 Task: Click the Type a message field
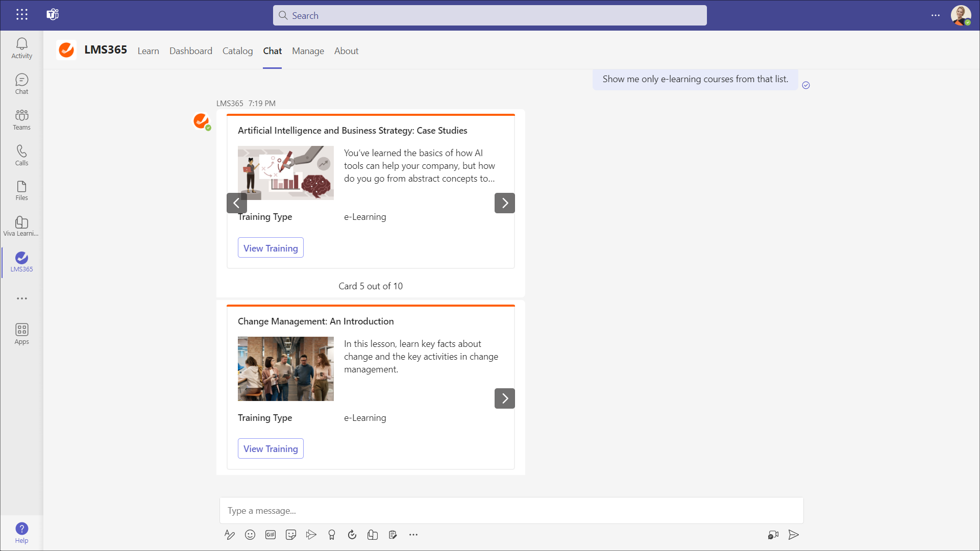click(510, 511)
